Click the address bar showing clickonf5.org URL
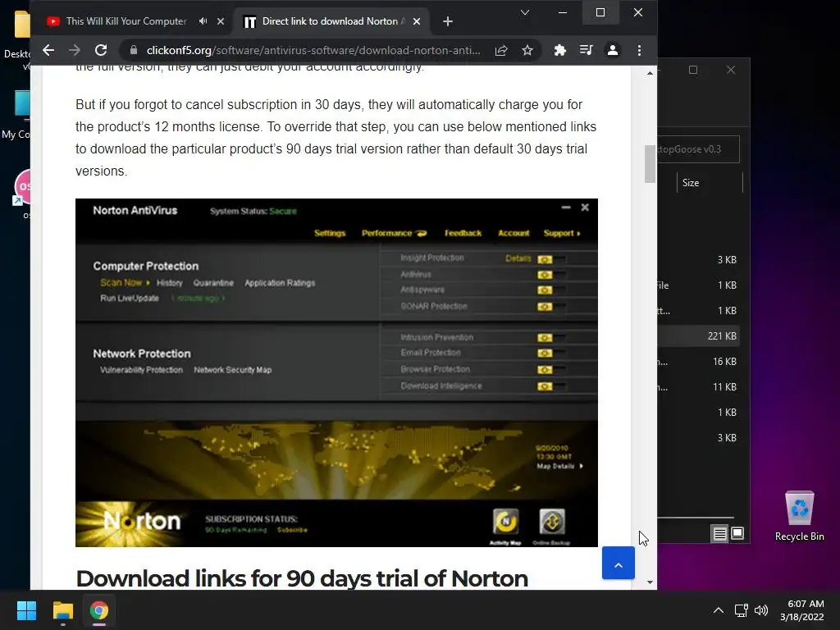 click(x=313, y=50)
